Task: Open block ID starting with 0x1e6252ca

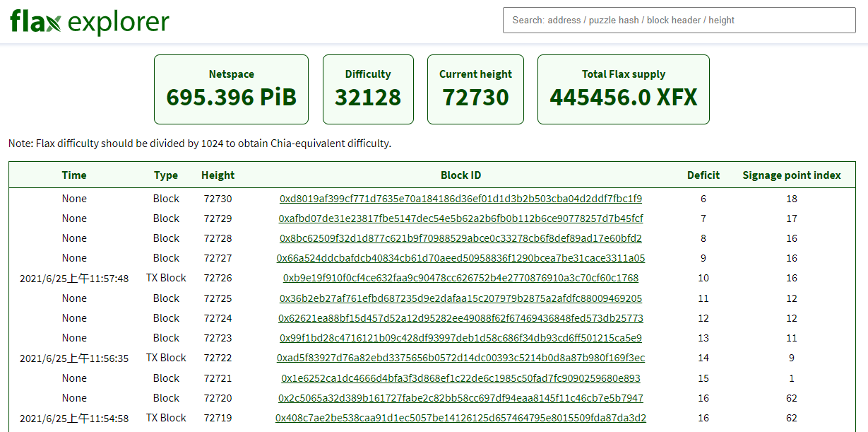Action: [x=460, y=378]
